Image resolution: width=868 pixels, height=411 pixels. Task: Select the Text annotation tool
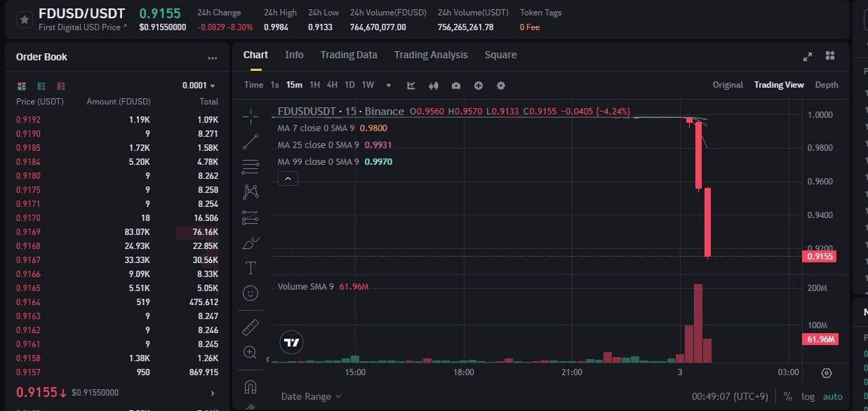[x=251, y=268]
